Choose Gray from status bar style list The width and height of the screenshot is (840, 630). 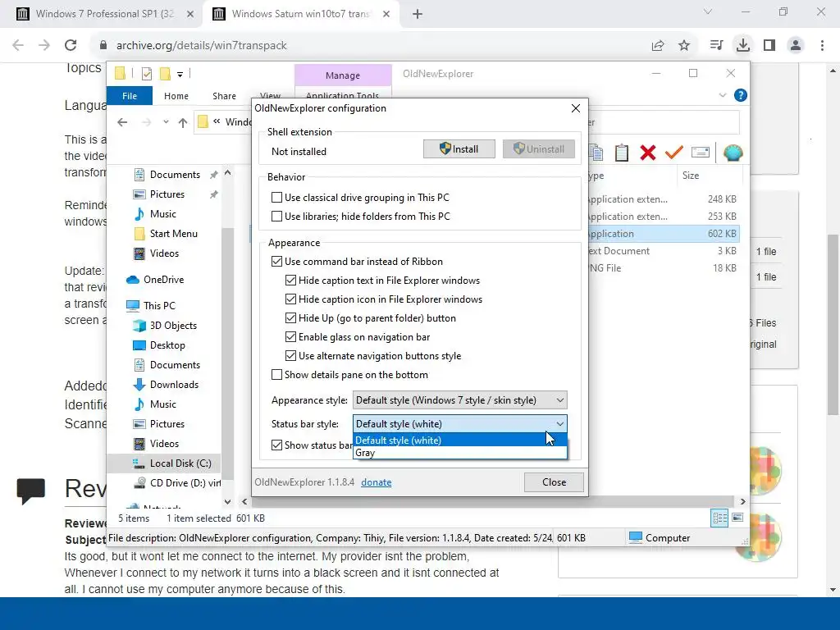pyautogui.click(x=459, y=453)
